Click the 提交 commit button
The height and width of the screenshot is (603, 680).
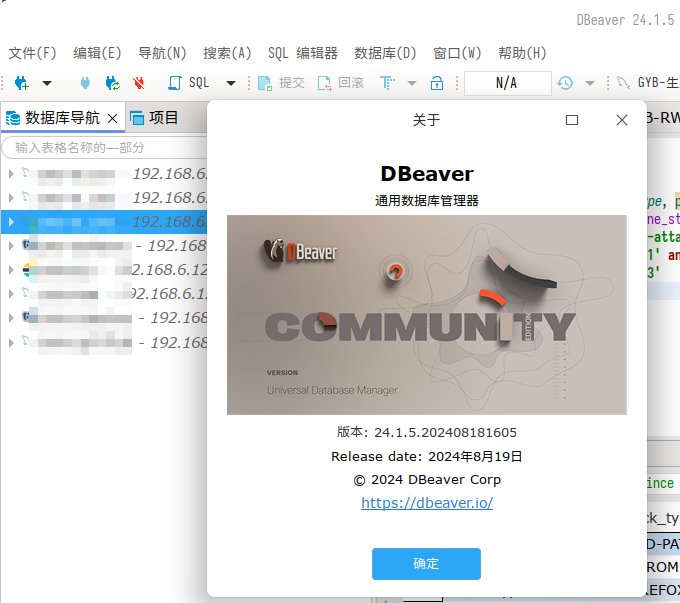(281, 83)
